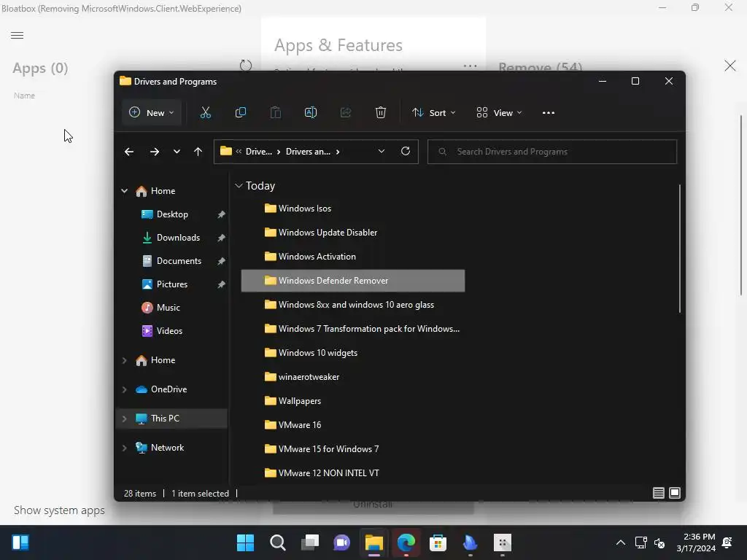This screenshot has width=747, height=560.
Task: Collapse the top Home tree node
Action: click(124, 191)
